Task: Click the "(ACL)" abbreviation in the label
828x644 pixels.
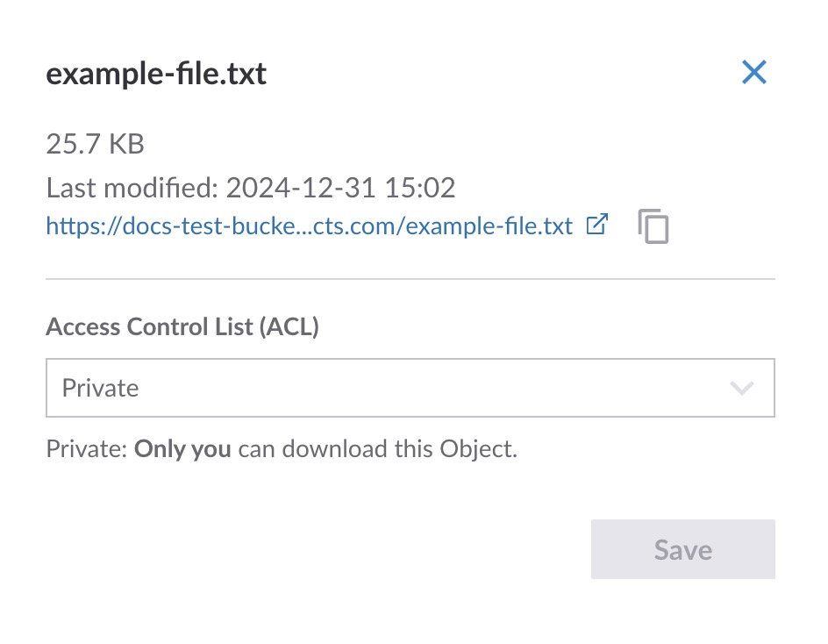Action: [289, 327]
